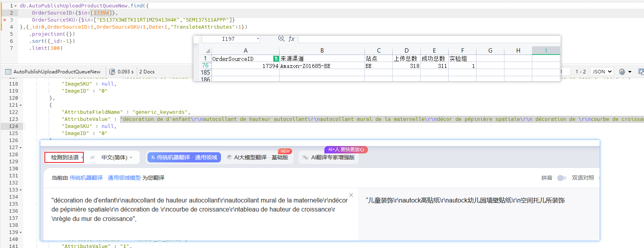
Task: Clear the source text with the X icon
Action: click(x=351, y=195)
